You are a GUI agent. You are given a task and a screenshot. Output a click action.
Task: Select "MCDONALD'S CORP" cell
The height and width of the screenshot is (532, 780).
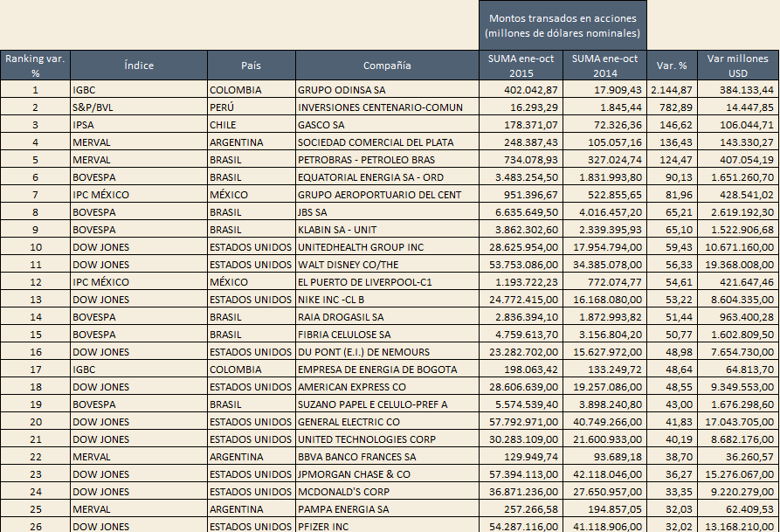(x=387, y=491)
